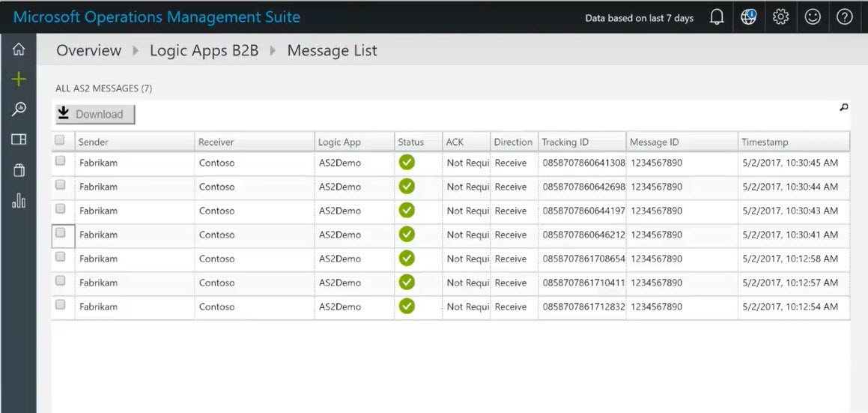
Task: Check the row with timestamp 10:12:54 AM
Action: pos(61,304)
